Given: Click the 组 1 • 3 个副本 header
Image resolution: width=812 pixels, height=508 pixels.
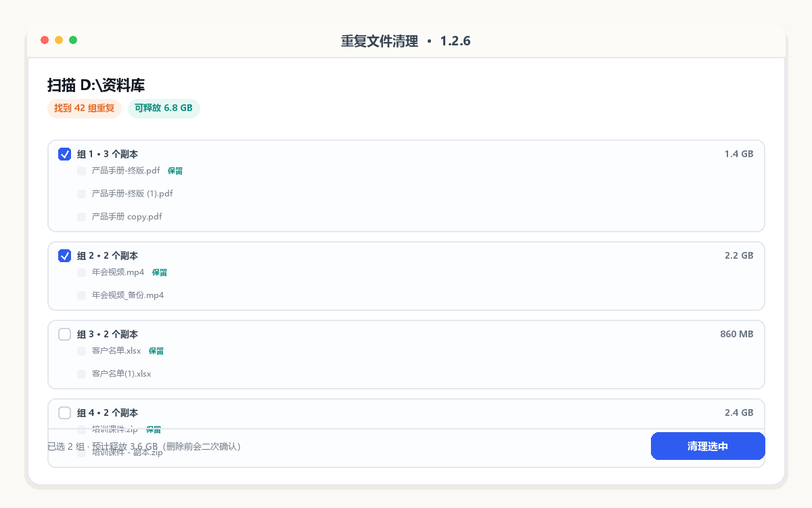Looking at the screenshot, I should click(x=108, y=154).
